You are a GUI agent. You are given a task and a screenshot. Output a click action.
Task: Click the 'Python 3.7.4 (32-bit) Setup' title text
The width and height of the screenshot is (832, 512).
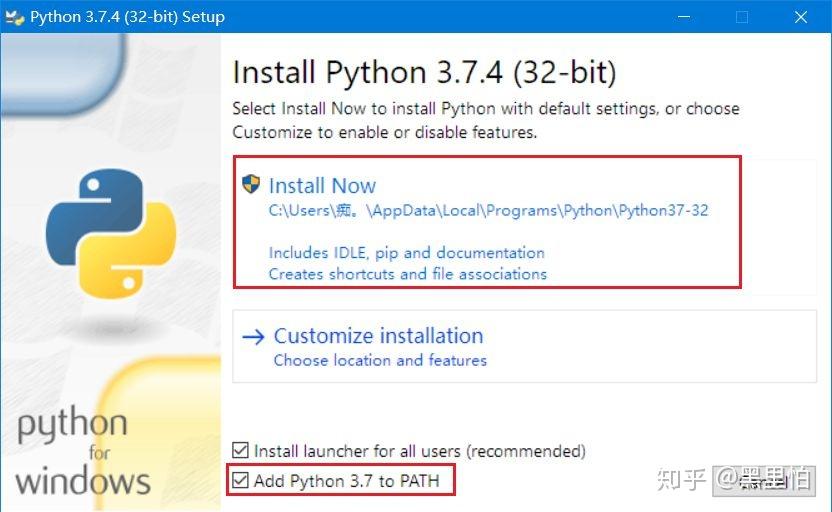[127, 17]
